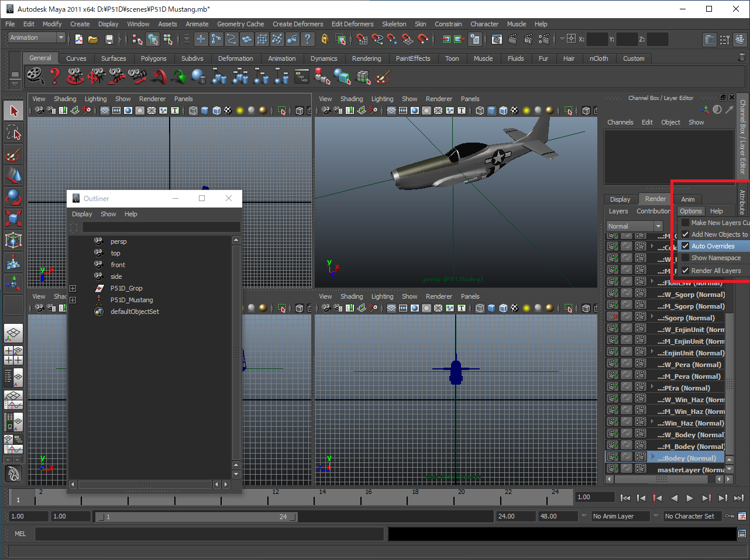Viewport: 750px width, 560px height.
Task: Uncheck the Auto Overrides option
Action: point(714,246)
